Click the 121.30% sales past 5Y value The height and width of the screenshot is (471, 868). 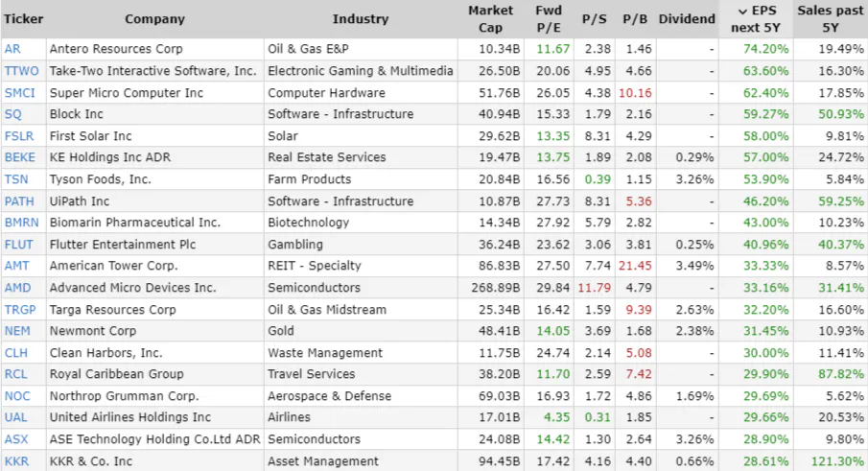[x=837, y=461]
